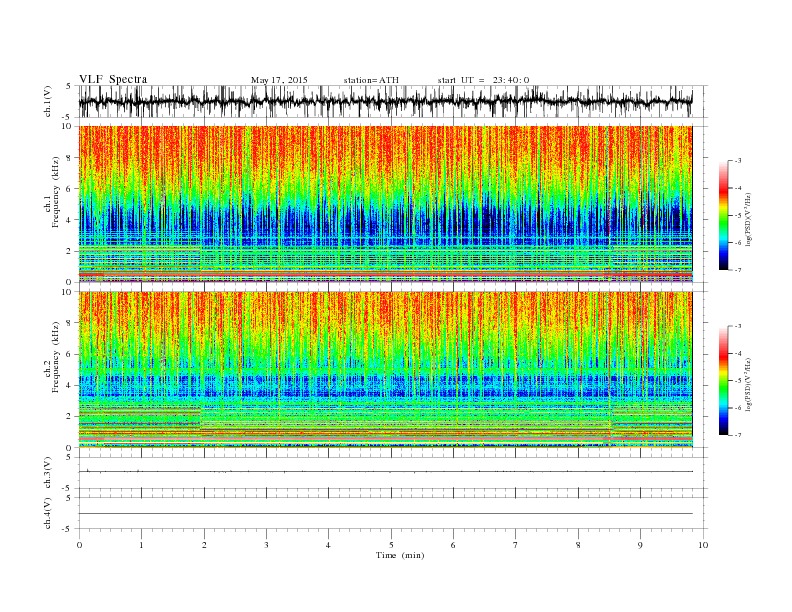Image resolution: width=792 pixels, height=612 pixels.
Task: Click the "ch.4(V)" axis label
Action: [x=48, y=513]
